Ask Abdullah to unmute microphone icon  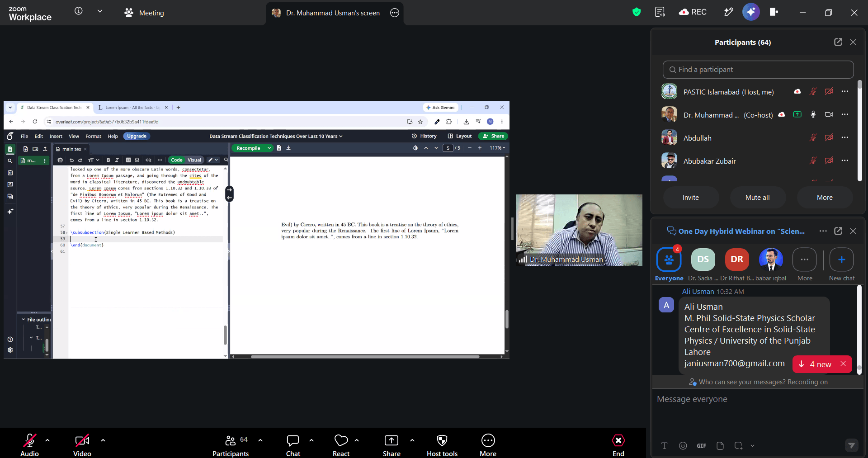[x=813, y=137]
